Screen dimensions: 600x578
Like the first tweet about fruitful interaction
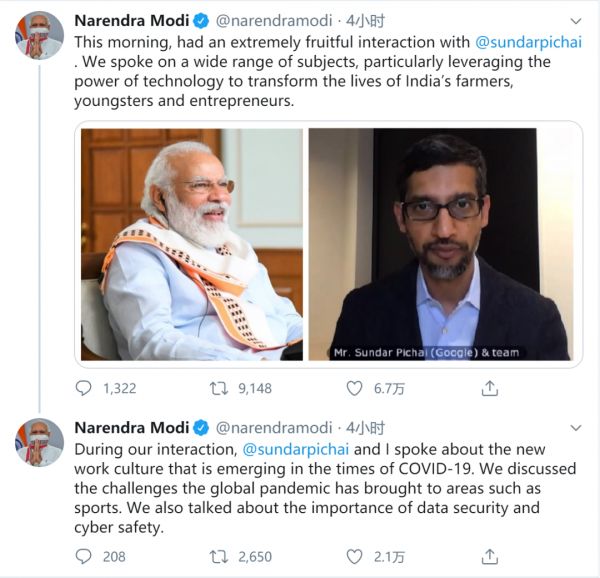(x=354, y=388)
